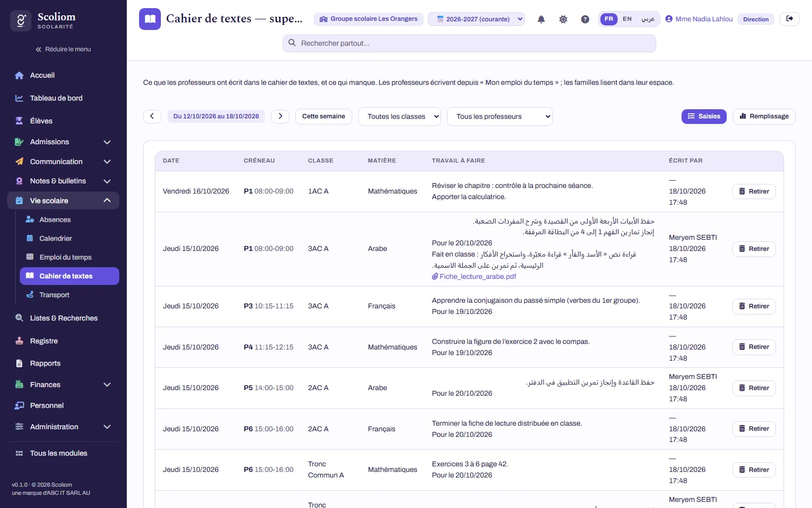Open Tableau de bord in sidebar
812x508 pixels.
coord(63,98)
